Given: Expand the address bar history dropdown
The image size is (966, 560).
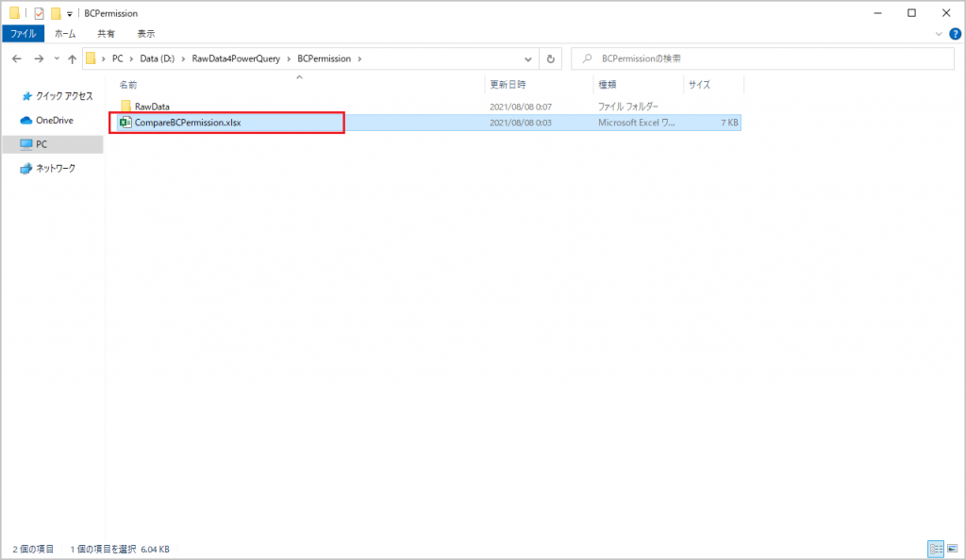Looking at the screenshot, I should (x=528, y=58).
